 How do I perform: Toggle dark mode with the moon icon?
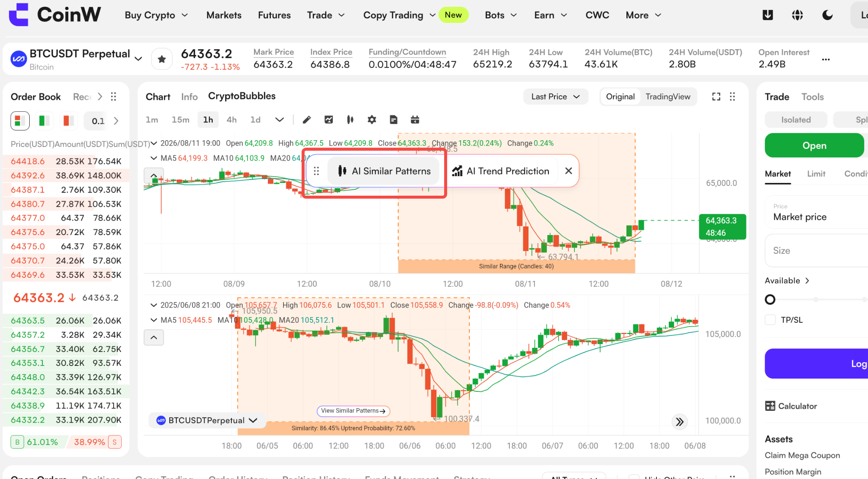coord(827,15)
